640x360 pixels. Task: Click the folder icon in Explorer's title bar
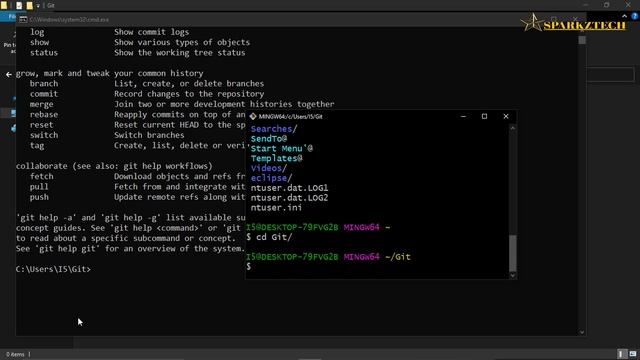4,5
